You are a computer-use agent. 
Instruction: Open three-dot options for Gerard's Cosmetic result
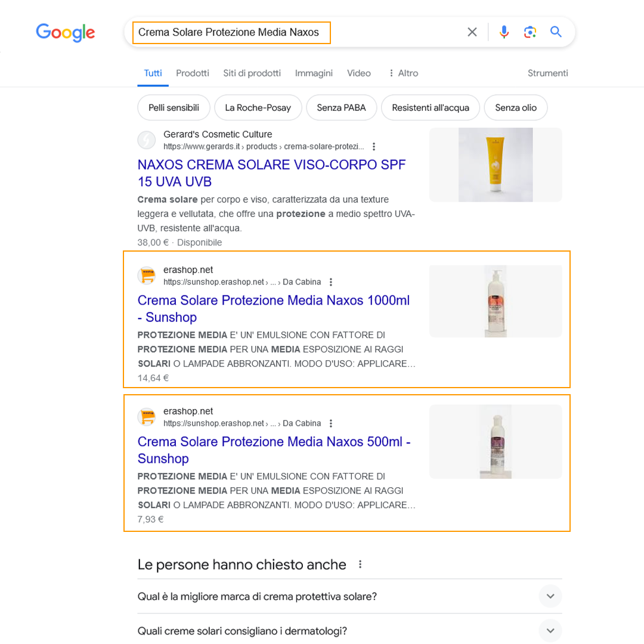click(374, 147)
